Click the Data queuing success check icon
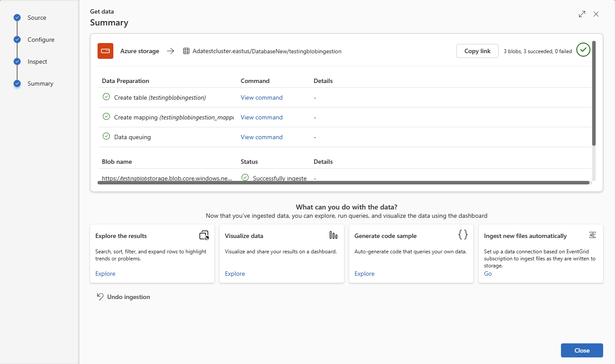The image size is (615, 364). [x=106, y=137]
